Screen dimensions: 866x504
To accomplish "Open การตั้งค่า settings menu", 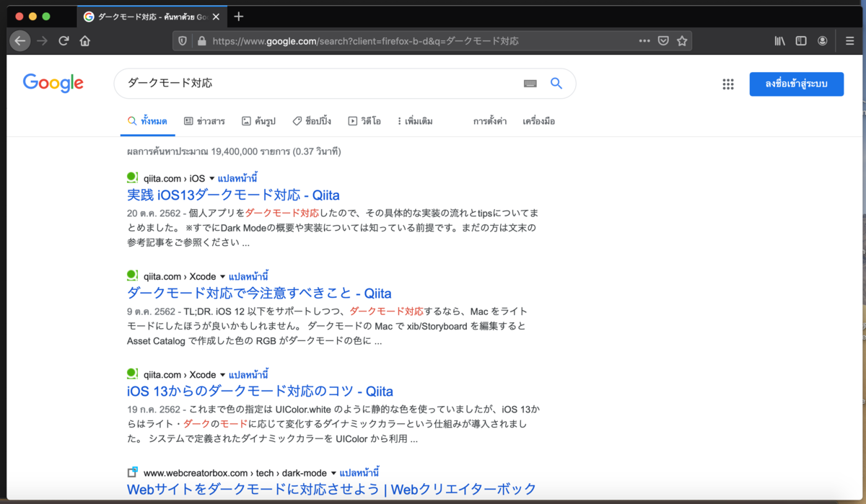I will (x=490, y=121).
